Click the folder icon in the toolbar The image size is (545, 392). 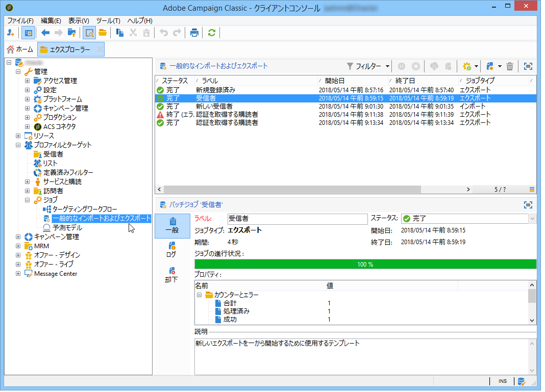point(103,33)
